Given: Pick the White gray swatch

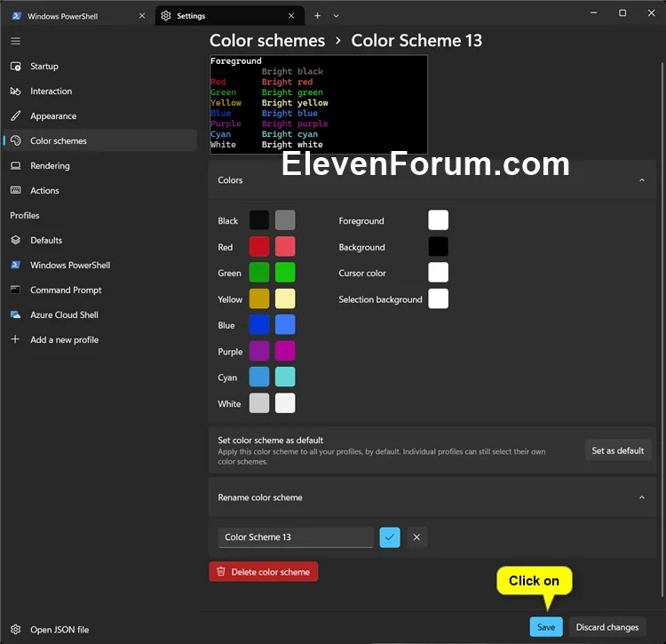Looking at the screenshot, I should coord(259,403).
